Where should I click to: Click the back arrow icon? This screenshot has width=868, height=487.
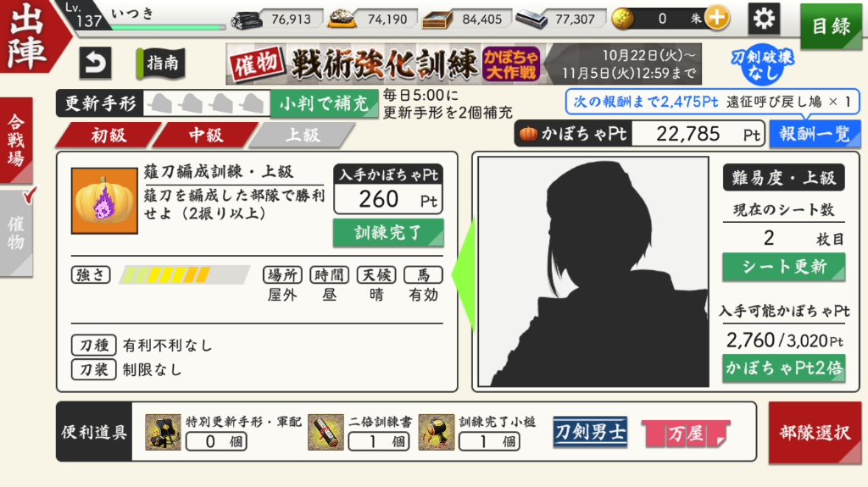[95, 63]
